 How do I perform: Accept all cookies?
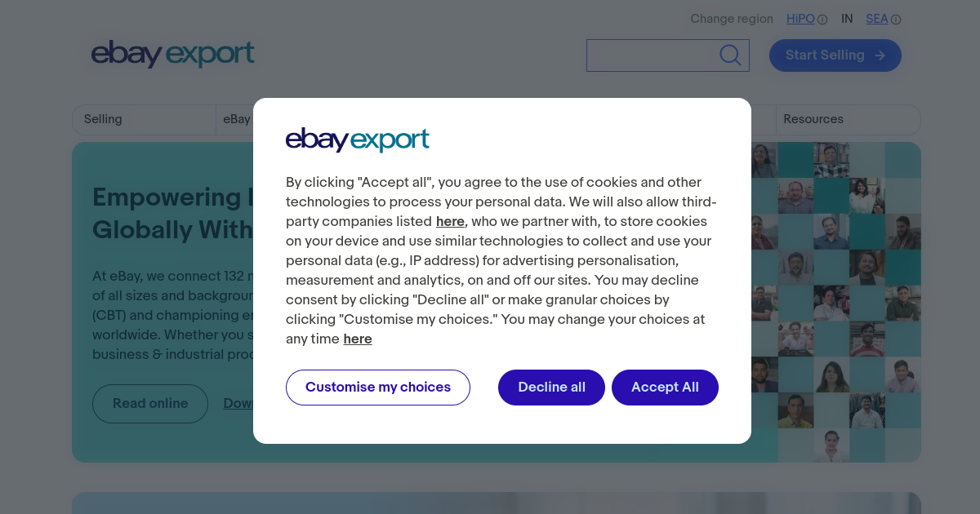click(x=665, y=388)
